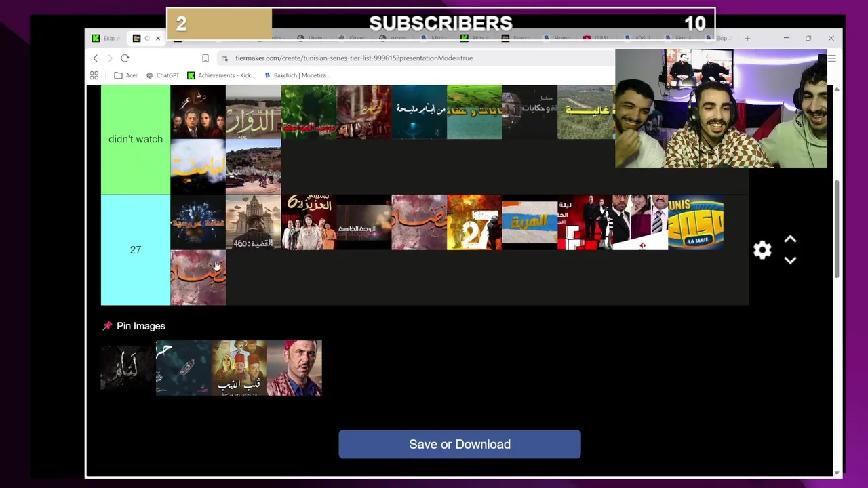Select the الدوار series thumbnail
Screen dimensions: 868x488
[254, 112]
